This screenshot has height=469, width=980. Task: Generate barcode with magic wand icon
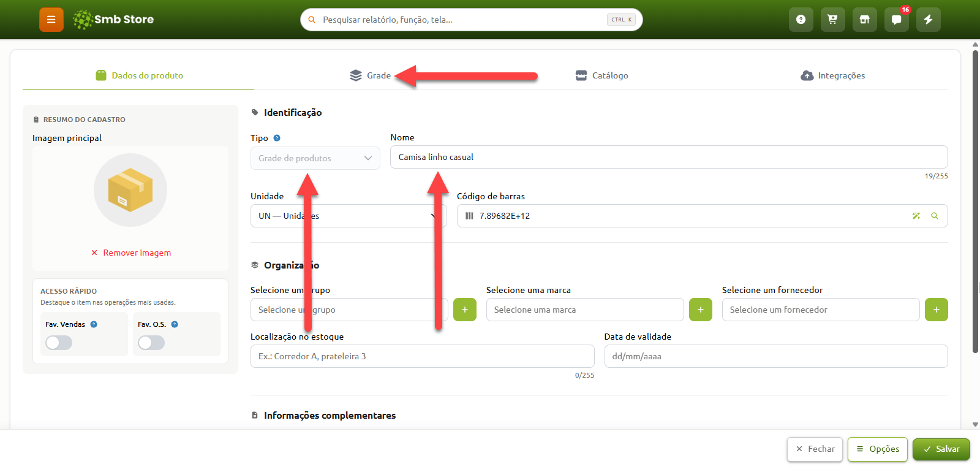point(916,216)
